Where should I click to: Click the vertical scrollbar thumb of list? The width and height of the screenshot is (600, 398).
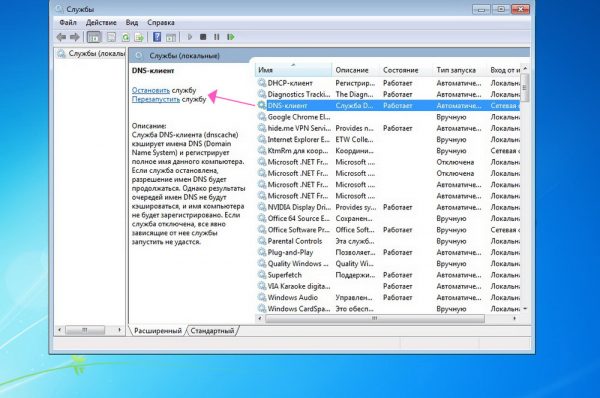click(x=525, y=88)
